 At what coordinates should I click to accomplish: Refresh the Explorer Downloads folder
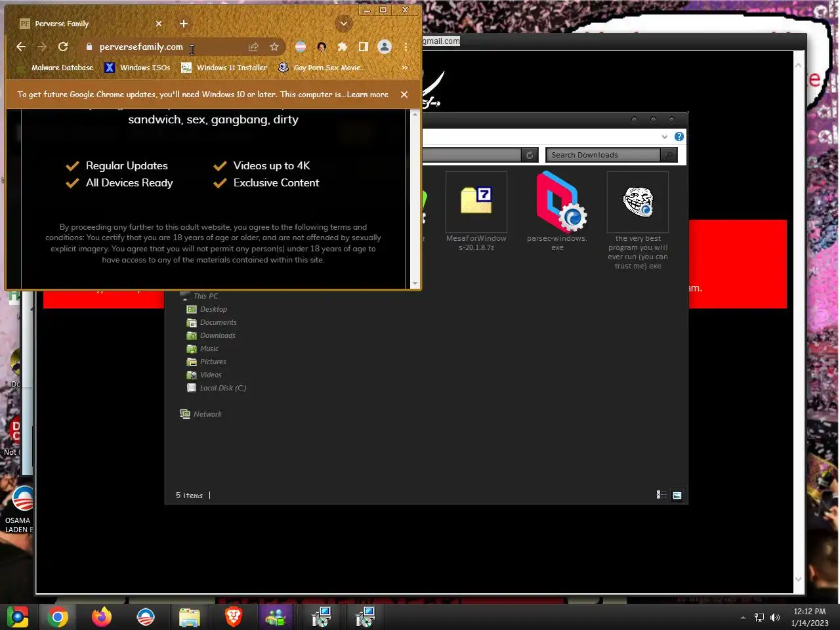click(530, 155)
